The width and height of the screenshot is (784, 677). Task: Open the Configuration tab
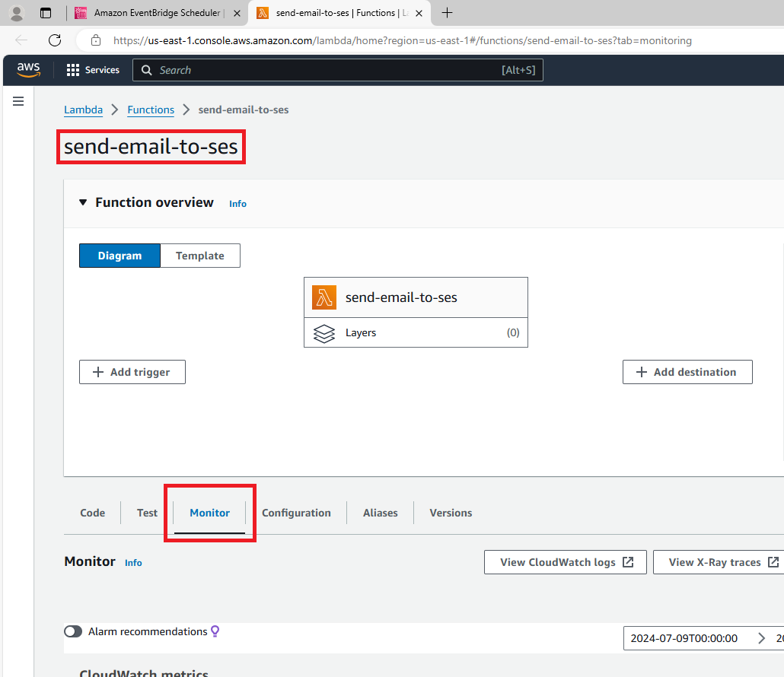297,513
